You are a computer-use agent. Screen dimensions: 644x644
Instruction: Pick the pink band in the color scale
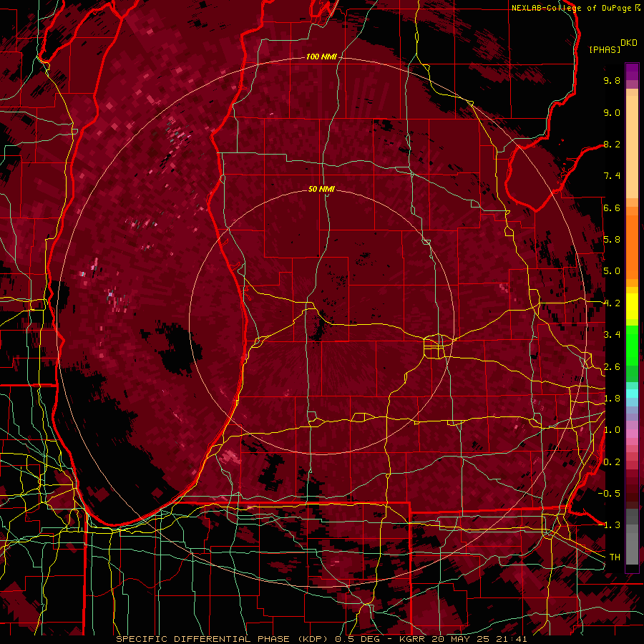(x=632, y=434)
